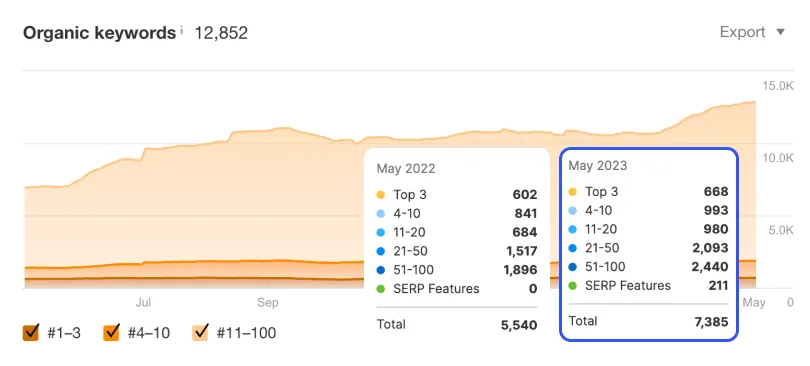Click the 21-50 value 1,517

point(522,251)
